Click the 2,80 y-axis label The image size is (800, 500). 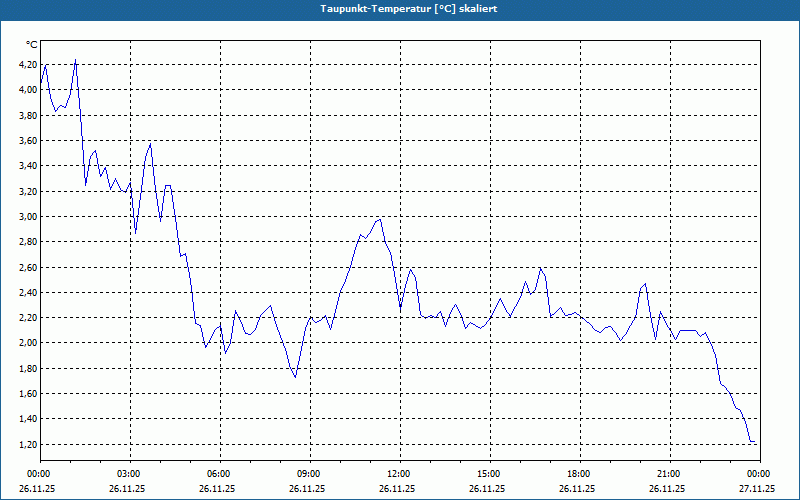tap(29, 242)
